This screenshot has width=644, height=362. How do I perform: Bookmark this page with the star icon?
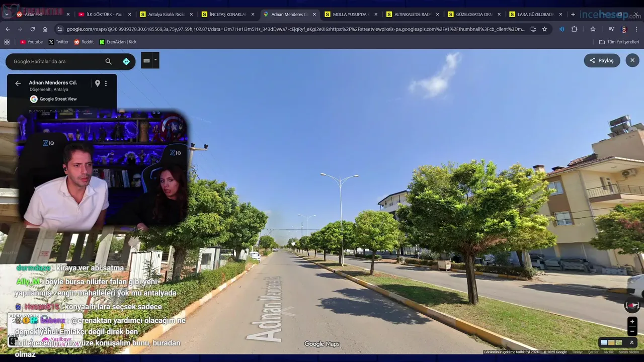[x=544, y=29]
